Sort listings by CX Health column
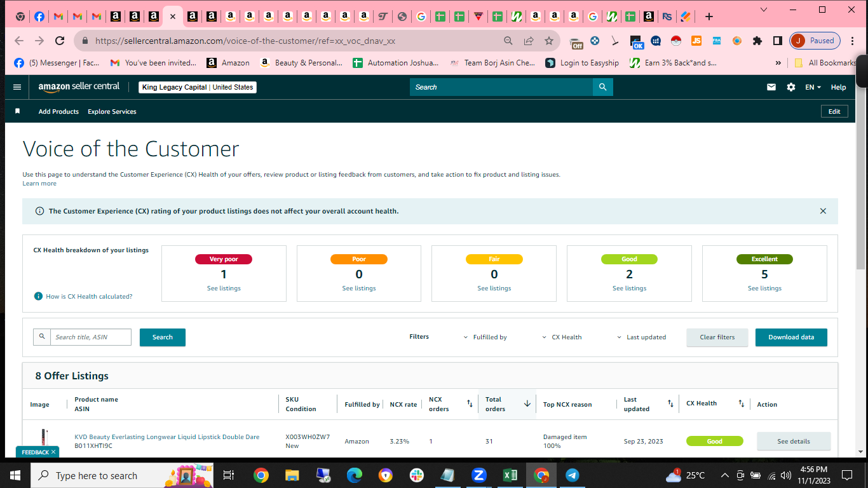The height and width of the screenshot is (488, 868). [x=741, y=403]
